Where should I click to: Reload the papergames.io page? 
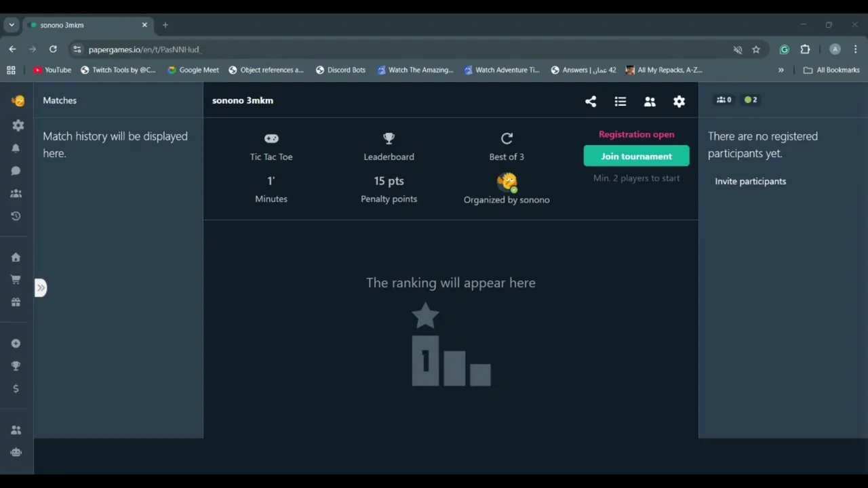(53, 49)
